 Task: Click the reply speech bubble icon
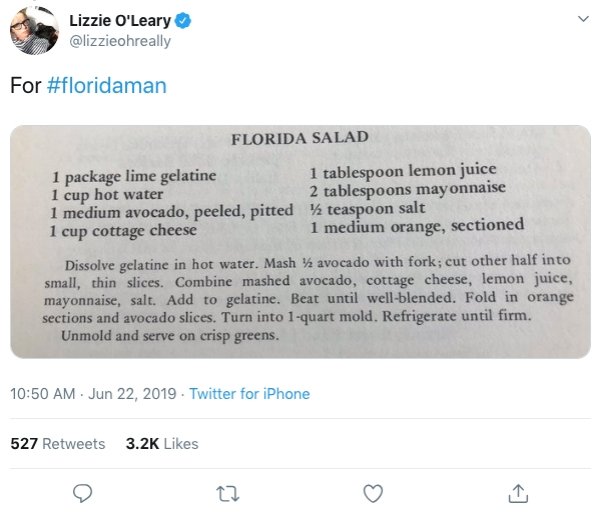82,493
